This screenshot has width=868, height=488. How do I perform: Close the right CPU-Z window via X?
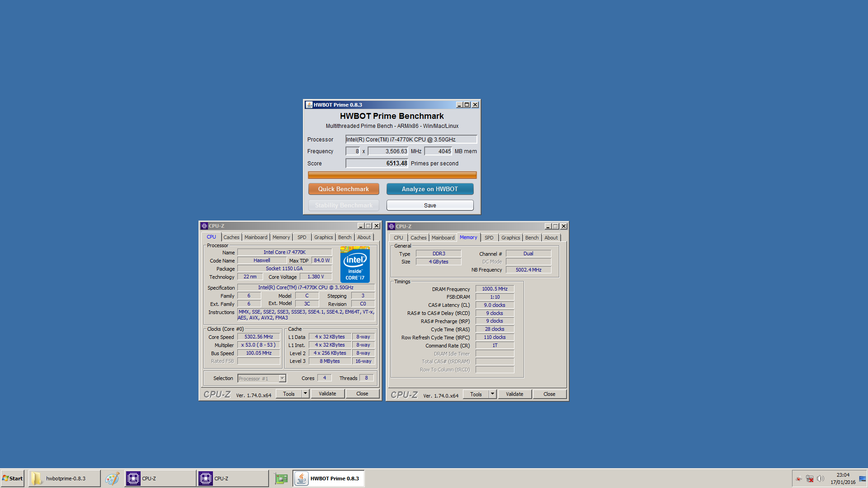[x=564, y=226]
